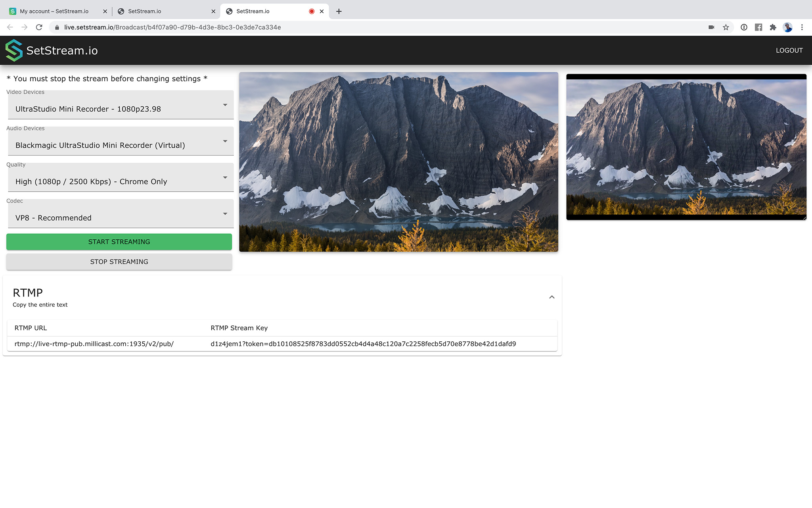Select the active SetStream.io broadcast tab
The image size is (812, 508).
click(x=274, y=12)
